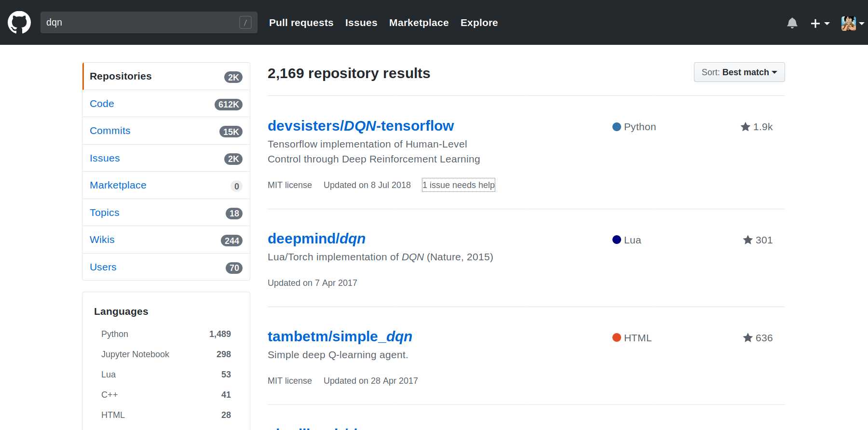Image resolution: width=868 pixels, height=430 pixels.
Task: Click the 'Simple deep Q-learning agent.' description
Action: [x=338, y=355]
